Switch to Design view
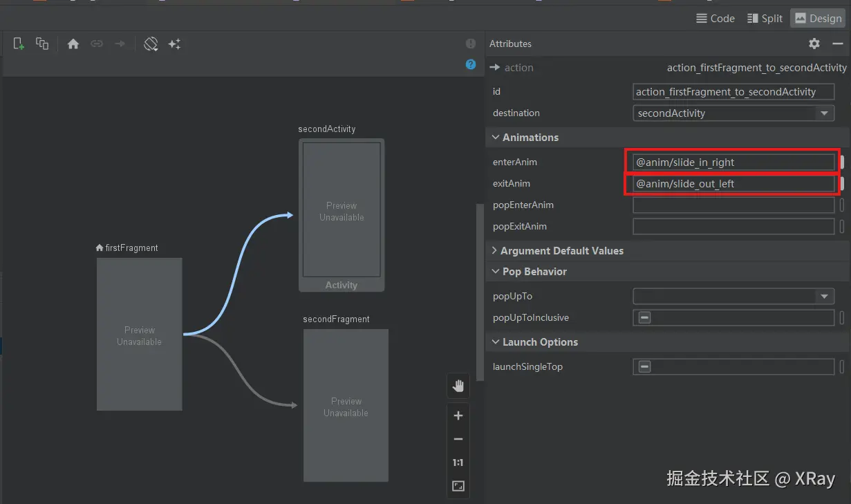The width and height of the screenshot is (851, 504). 819,18
